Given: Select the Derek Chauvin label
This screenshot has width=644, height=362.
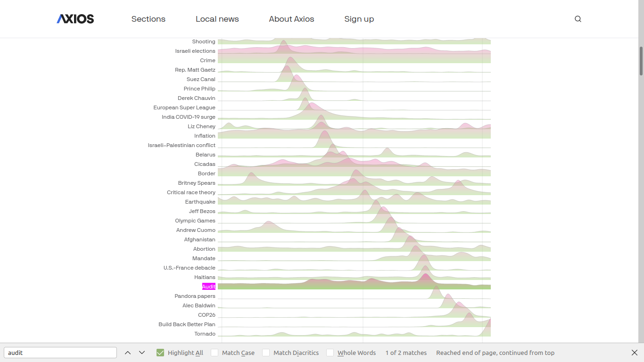Looking at the screenshot, I should 197,98.
